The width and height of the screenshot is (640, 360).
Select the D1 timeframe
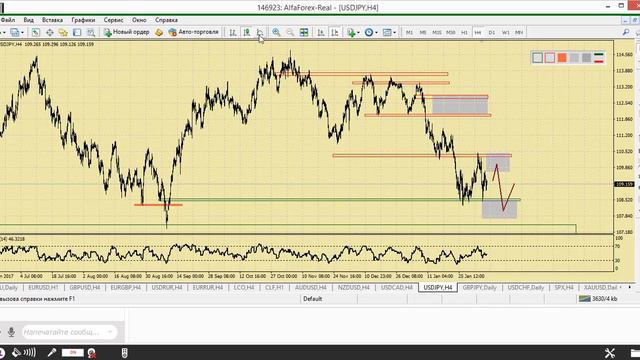(x=492, y=32)
